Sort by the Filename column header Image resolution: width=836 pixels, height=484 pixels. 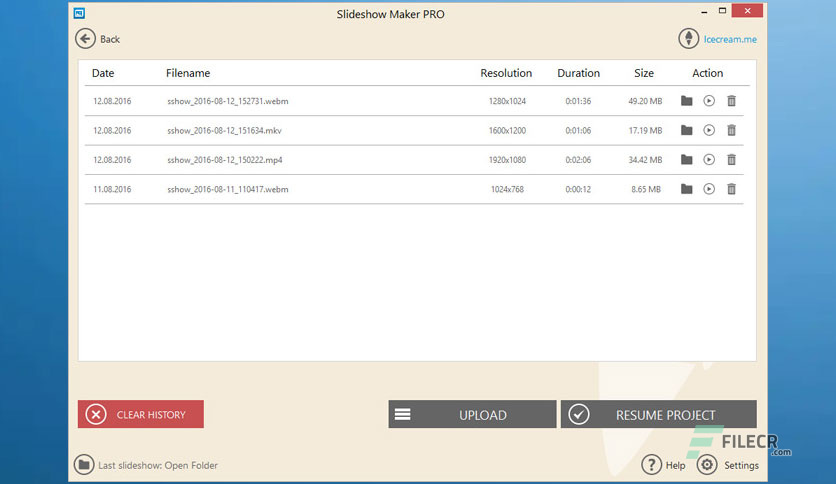click(188, 73)
